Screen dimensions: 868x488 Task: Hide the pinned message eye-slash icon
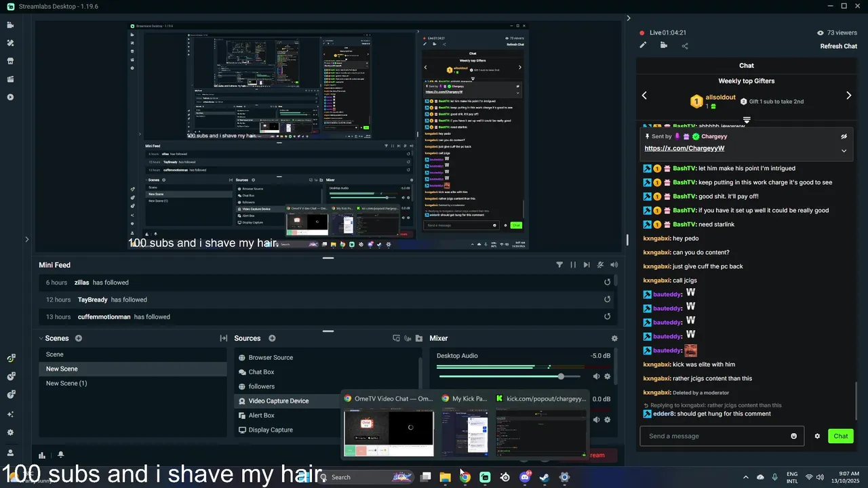tap(844, 136)
